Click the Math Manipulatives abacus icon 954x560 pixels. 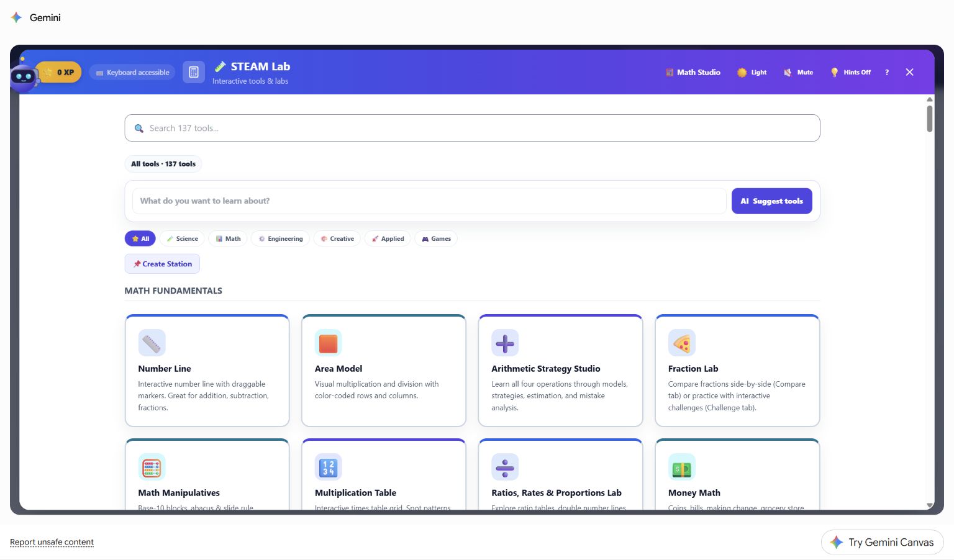[x=152, y=467]
